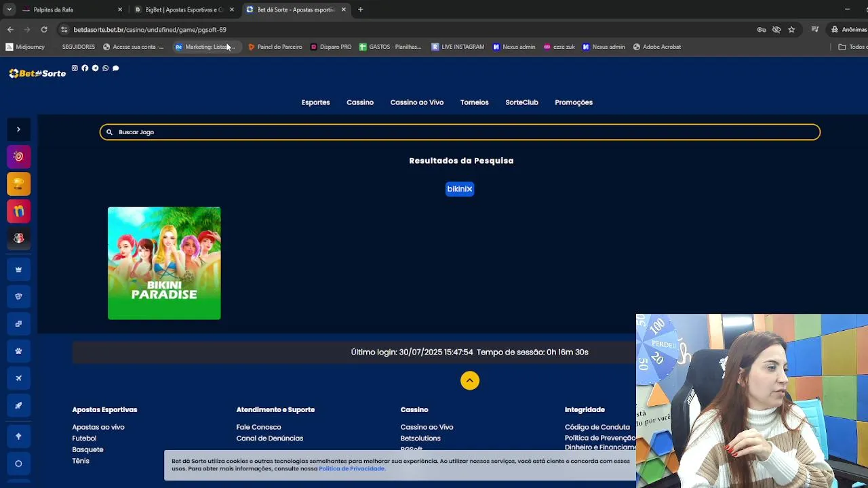Screen dimensions: 868x488
Task: Open the club crest icon in sidebar
Action: [18, 238]
